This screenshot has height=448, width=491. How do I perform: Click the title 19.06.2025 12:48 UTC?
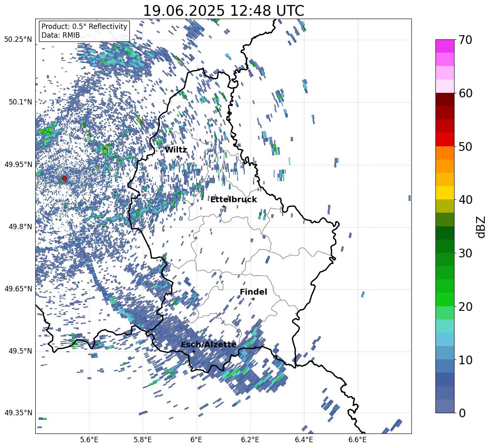click(224, 11)
